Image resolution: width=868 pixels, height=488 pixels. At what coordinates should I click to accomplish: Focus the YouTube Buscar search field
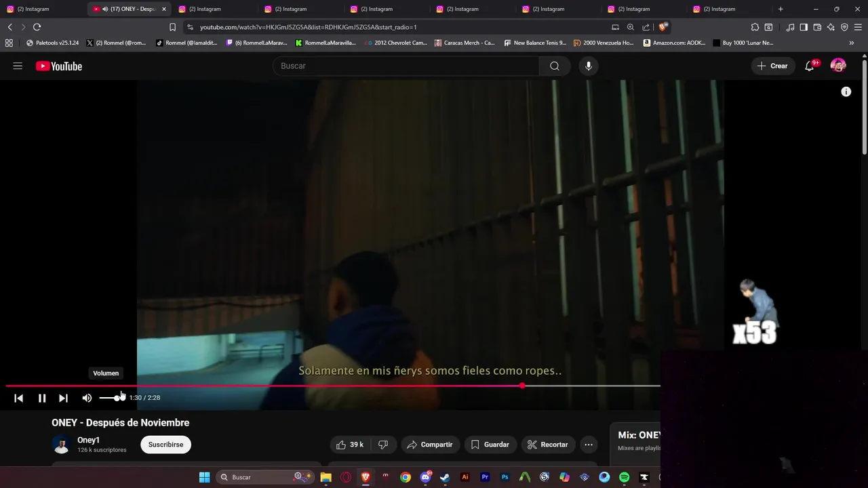406,66
